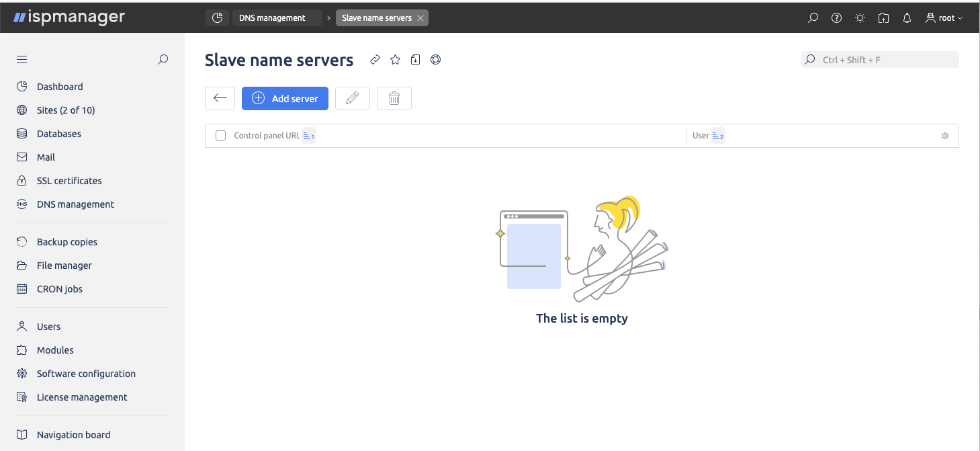Add page to favorites star

(395, 60)
